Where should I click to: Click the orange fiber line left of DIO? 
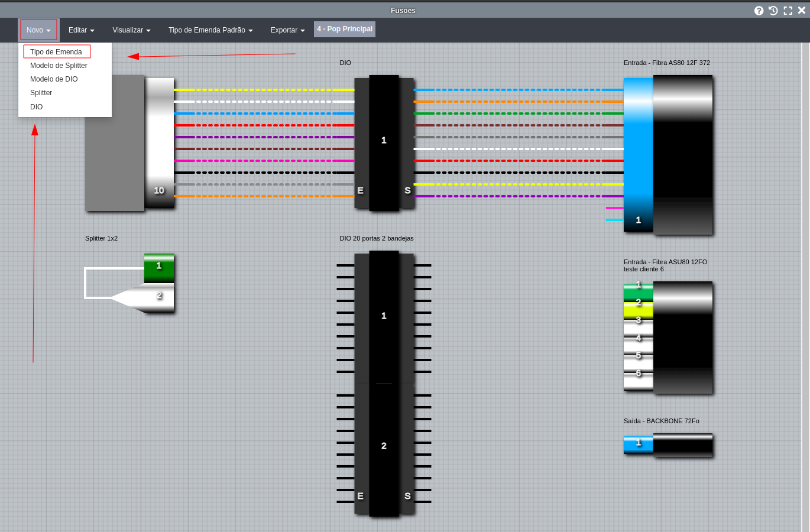(264, 196)
